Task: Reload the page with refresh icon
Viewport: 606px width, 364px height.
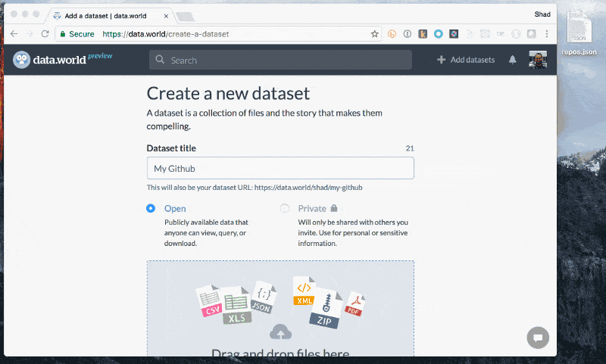Action: [x=45, y=34]
